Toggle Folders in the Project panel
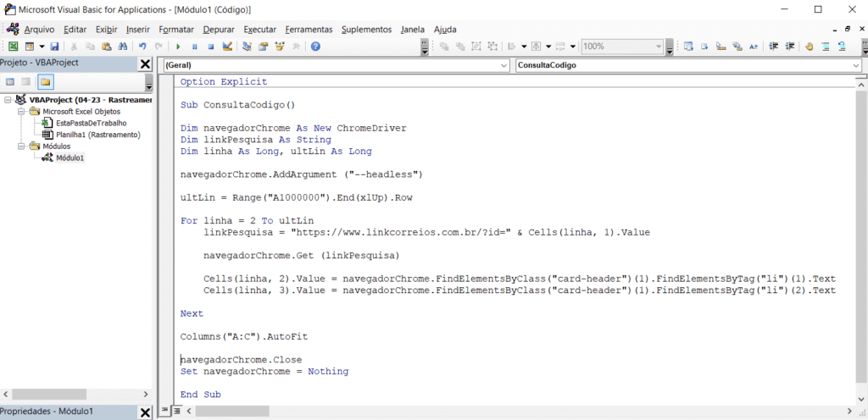868x420 pixels. pyautogui.click(x=44, y=82)
